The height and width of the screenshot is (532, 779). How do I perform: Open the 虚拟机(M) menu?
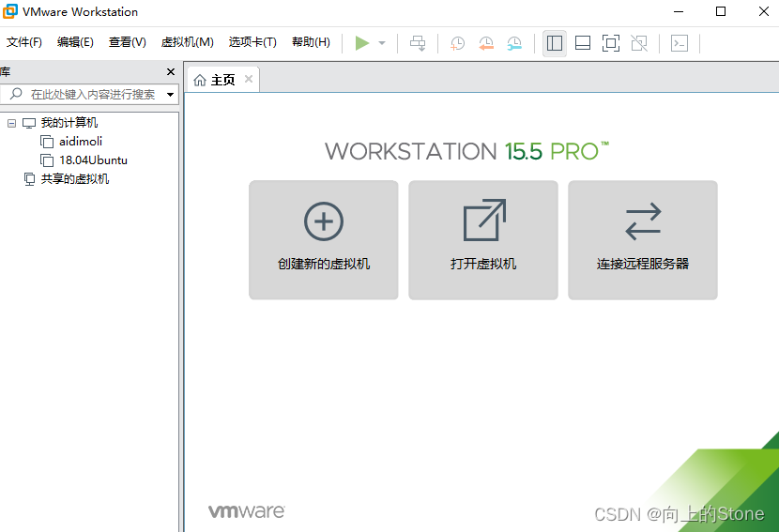(x=188, y=42)
